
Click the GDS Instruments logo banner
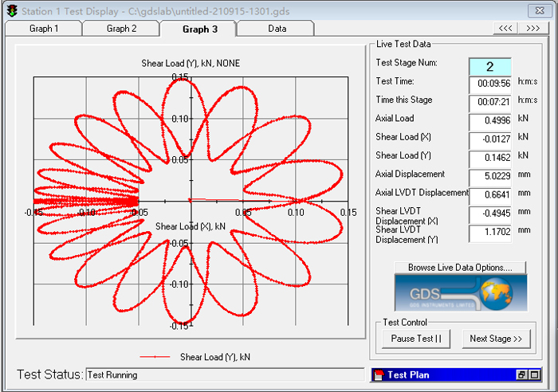[461, 292]
